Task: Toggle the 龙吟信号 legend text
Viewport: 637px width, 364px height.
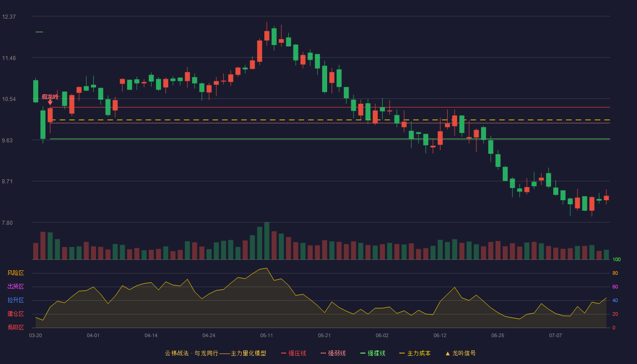Action: [464, 353]
